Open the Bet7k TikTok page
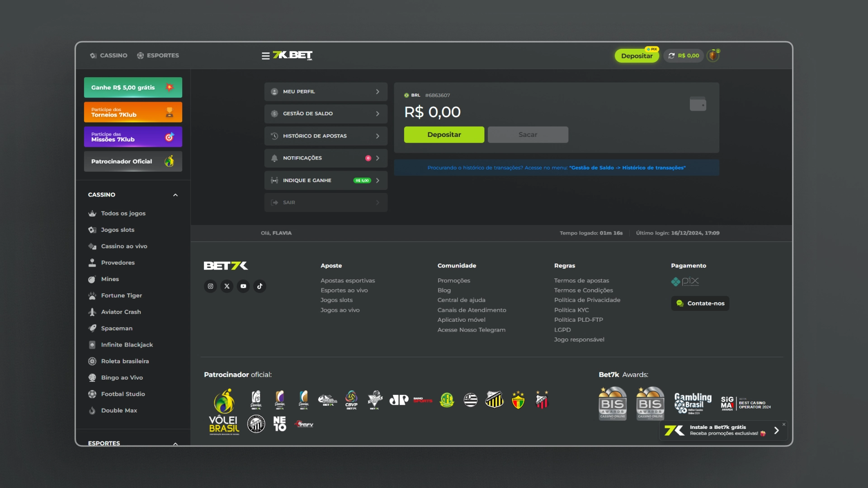868x488 pixels. 259,286
